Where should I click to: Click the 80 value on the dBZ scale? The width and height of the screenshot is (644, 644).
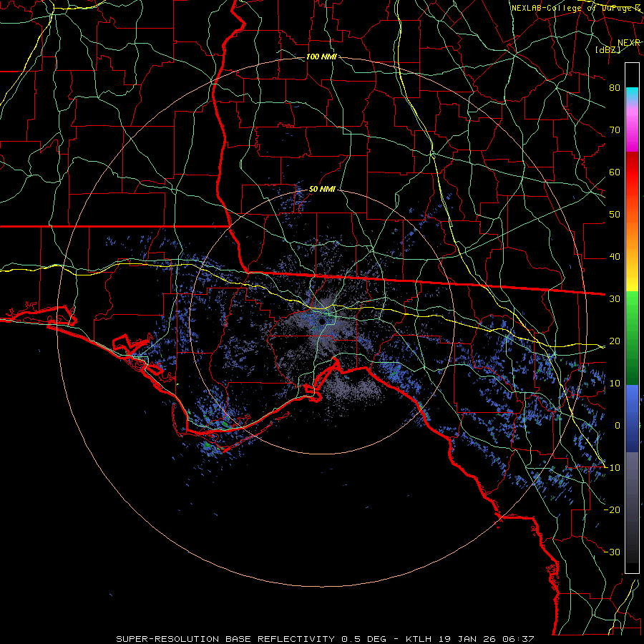click(x=615, y=87)
